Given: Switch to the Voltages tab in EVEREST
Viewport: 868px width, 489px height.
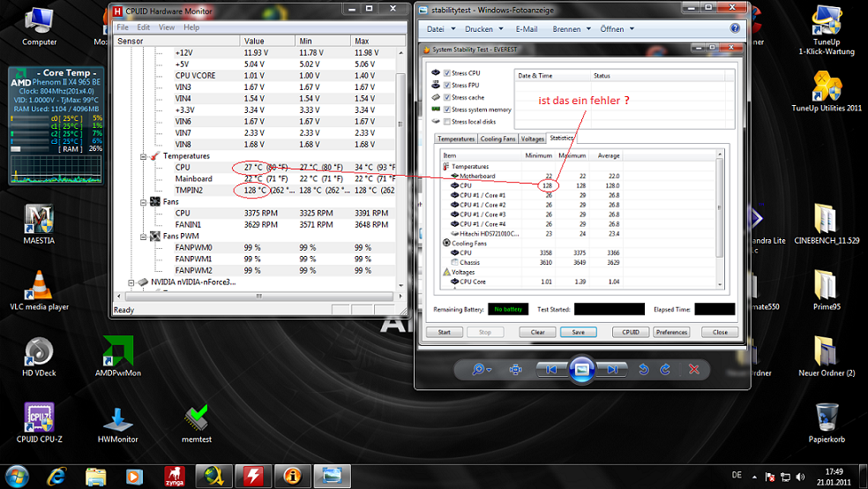Looking at the screenshot, I should (x=533, y=139).
